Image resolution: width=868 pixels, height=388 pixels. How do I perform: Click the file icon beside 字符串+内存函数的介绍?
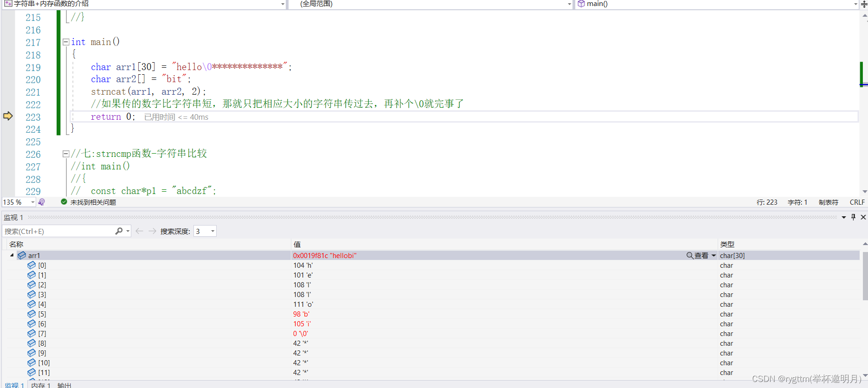point(8,3)
